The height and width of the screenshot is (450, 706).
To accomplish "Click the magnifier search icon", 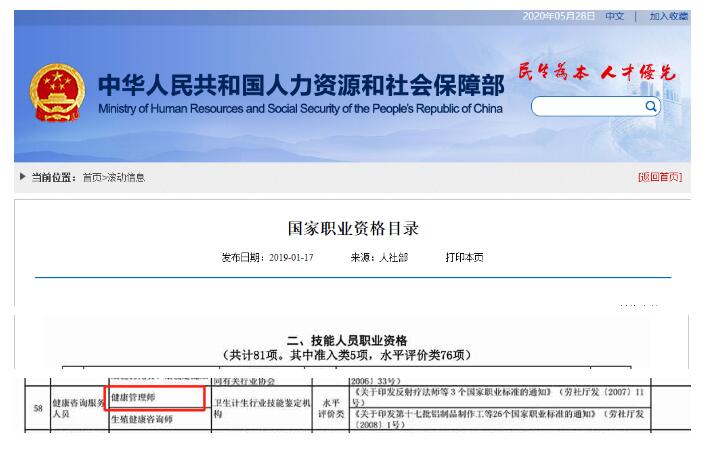I will pyautogui.click(x=650, y=106).
